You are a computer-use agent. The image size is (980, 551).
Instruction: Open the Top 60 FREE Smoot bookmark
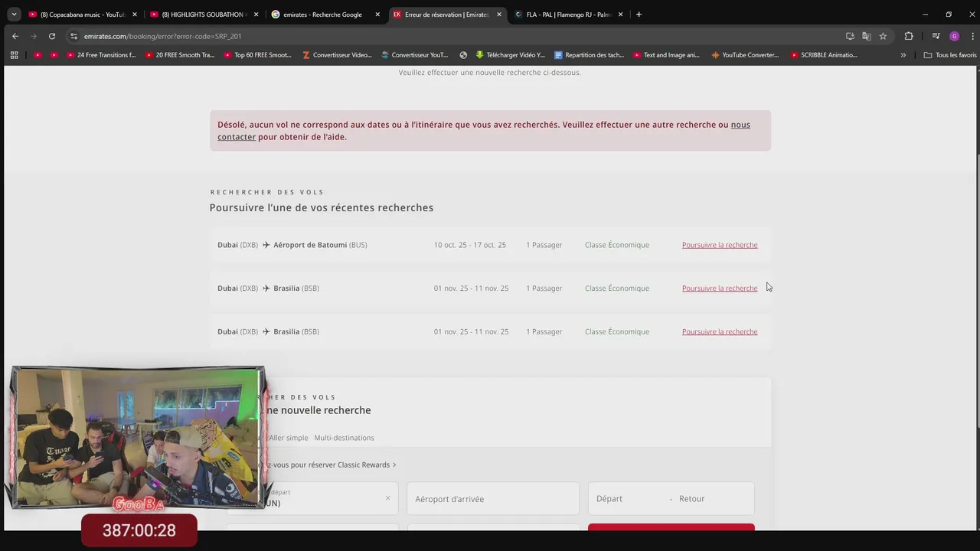click(258, 55)
